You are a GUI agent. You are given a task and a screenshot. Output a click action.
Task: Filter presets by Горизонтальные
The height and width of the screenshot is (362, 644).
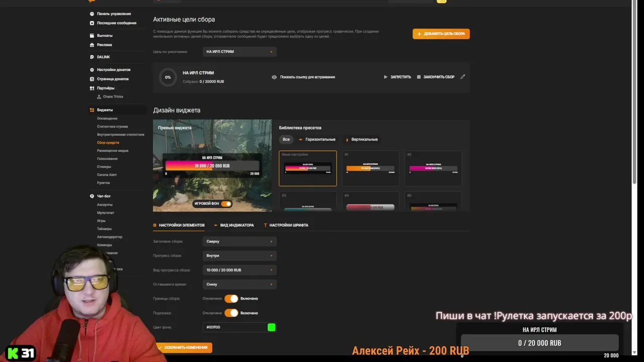click(x=317, y=139)
